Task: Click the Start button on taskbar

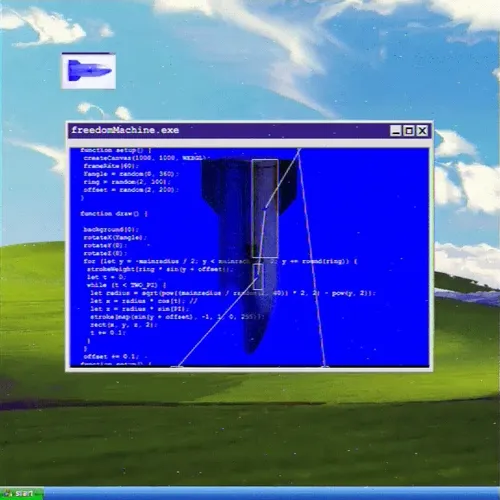Action: tap(22, 494)
